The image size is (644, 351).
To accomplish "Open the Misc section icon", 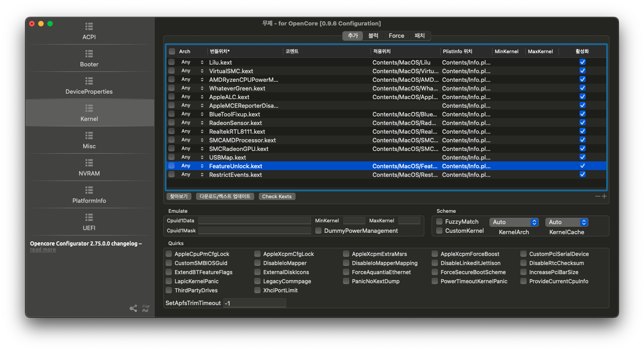I will coord(89,135).
